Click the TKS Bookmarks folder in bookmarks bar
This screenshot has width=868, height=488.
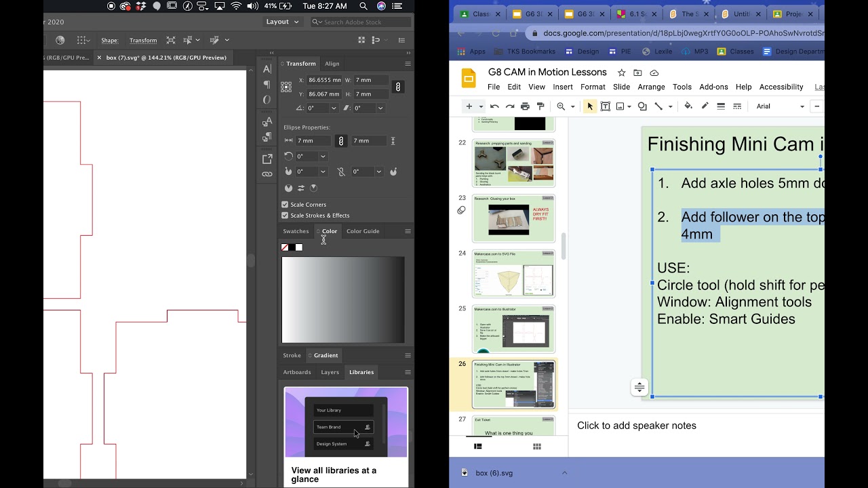click(x=525, y=52)
